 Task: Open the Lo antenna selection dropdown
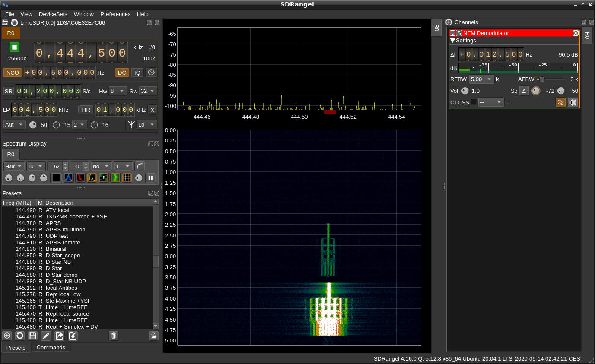[146, 125]
